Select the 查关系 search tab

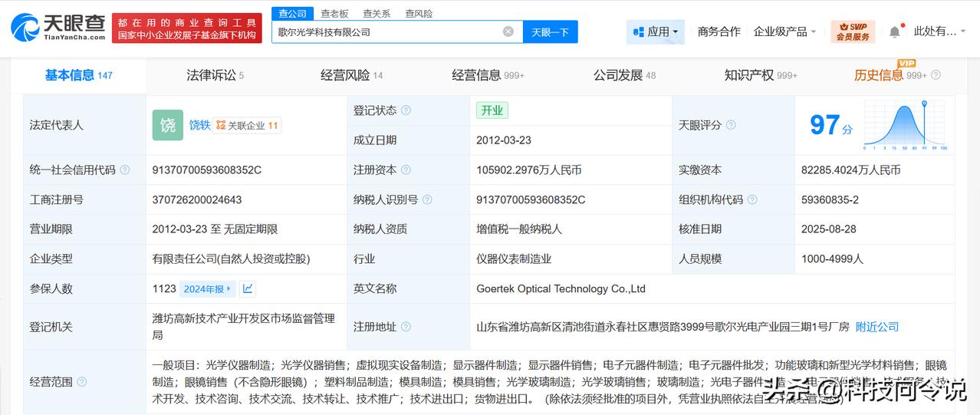point(377,13)
